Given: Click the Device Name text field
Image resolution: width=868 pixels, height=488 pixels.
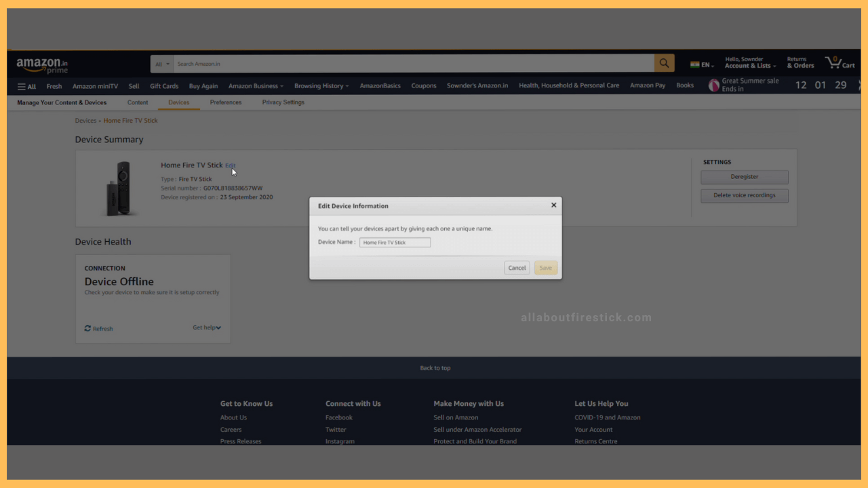Looking at the screenshot, I should click(395, 243).
